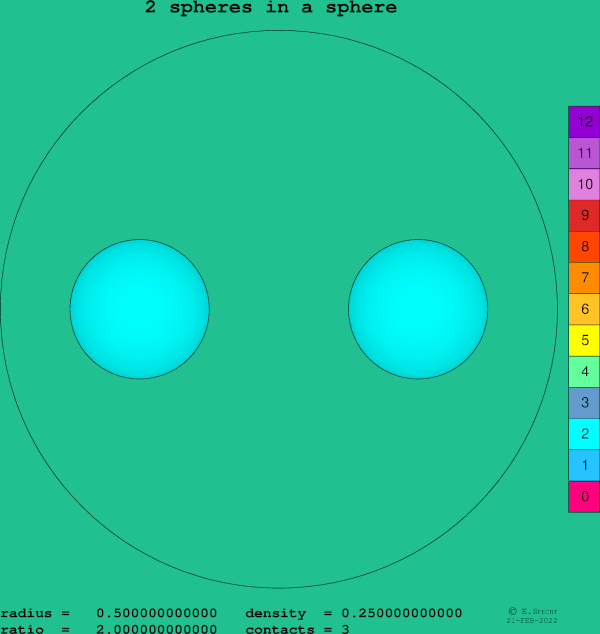Click the density value 0.250000000000
This screenshot has width=600, height=634.
pyautogui.click(x=401, y=613)
